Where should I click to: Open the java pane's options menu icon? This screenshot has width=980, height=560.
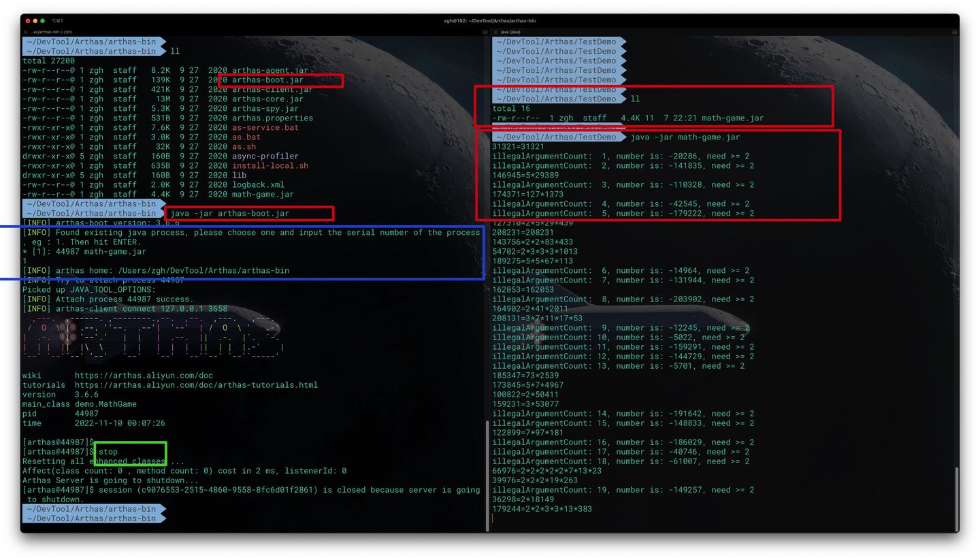click(955, 32)
